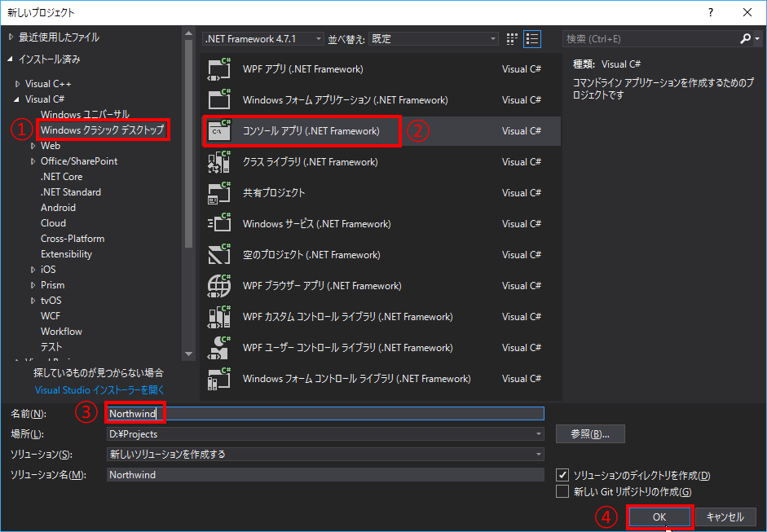Click the コンソール アプリ template icon

pyautogui.click(x=218, y=130)
